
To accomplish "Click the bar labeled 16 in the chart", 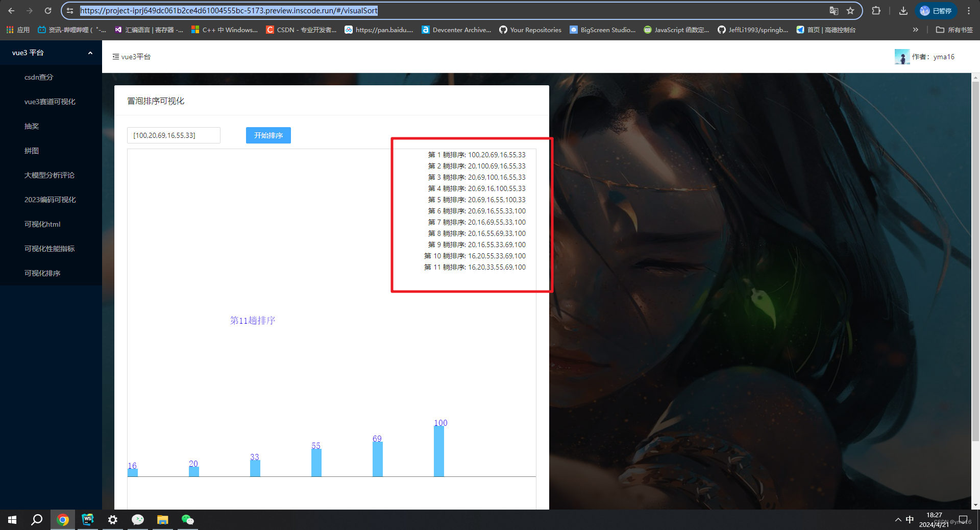I will click(133, 473).
